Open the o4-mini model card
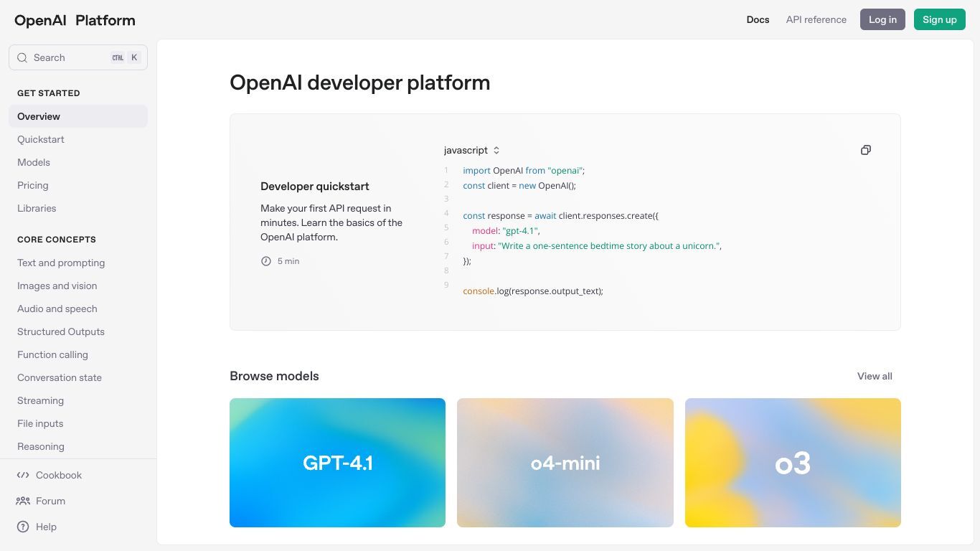This screenshot has width=980, height=551. (x=565, y=463)
